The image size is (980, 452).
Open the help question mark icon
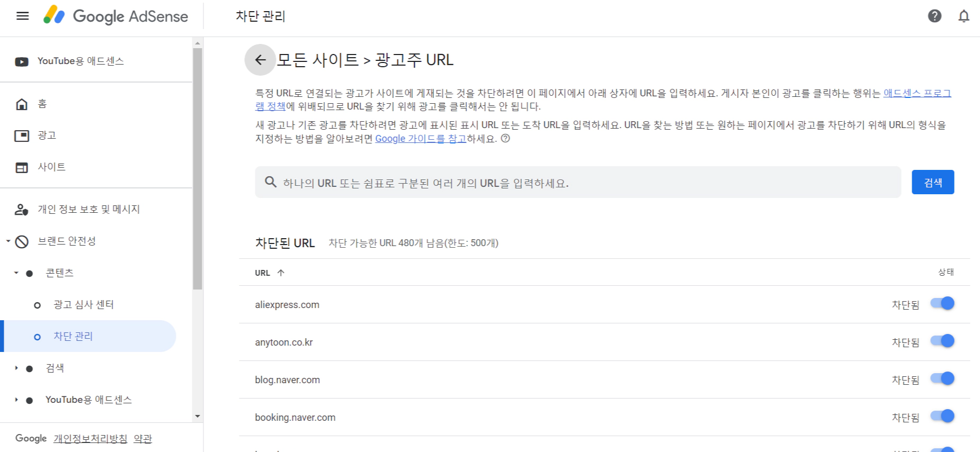point(934,16)
